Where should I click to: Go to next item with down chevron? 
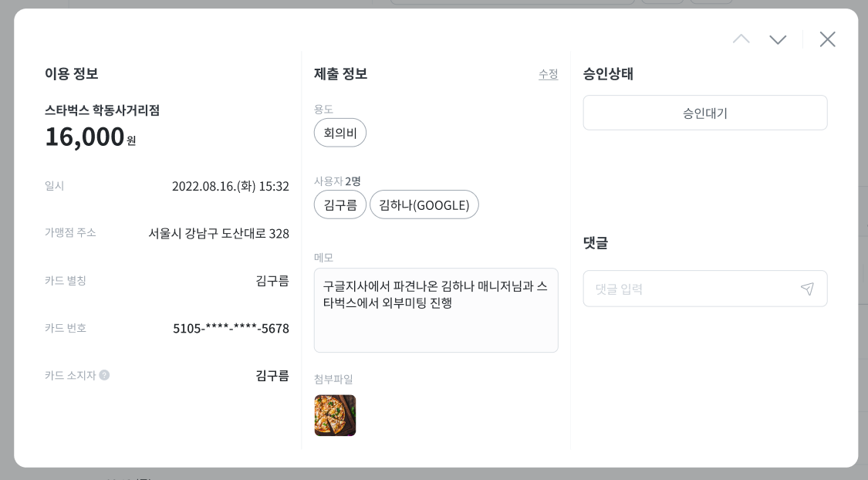778,39
